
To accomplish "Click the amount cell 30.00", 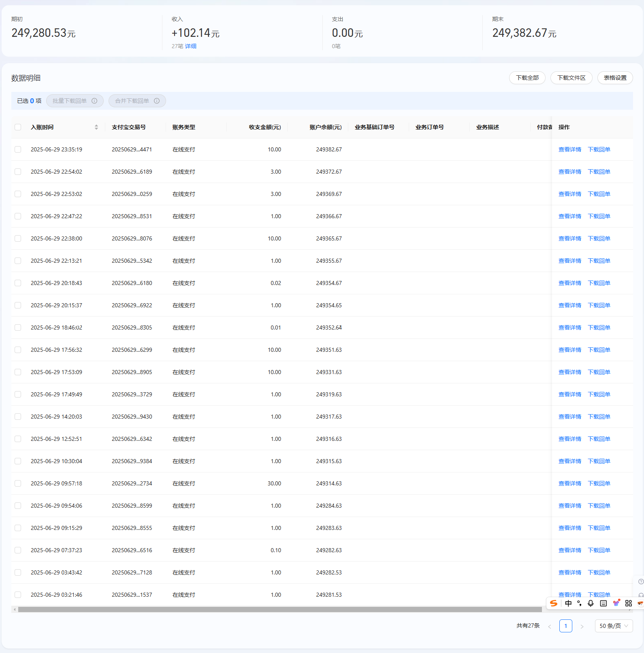I will (x=274, y=483).
